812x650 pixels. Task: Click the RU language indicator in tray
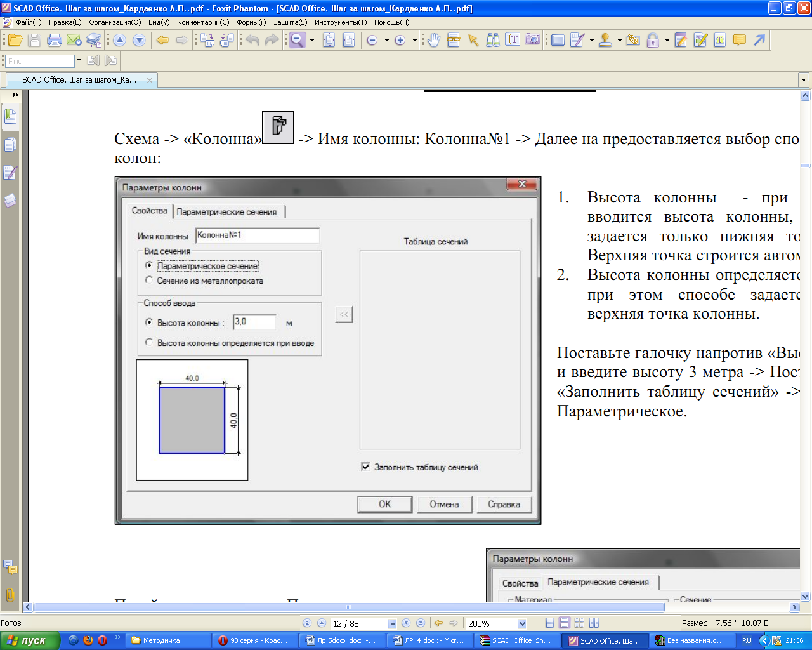pos(747,640)
